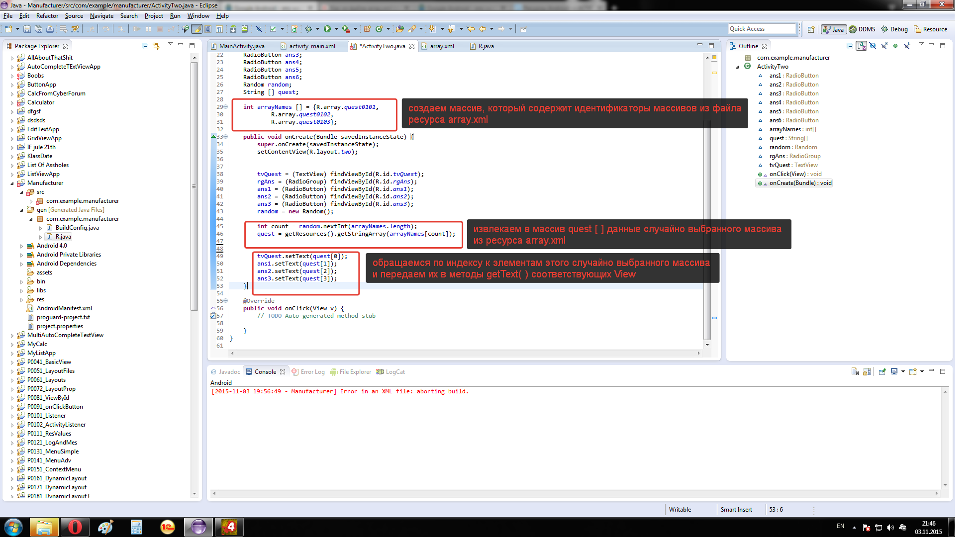
Task: Click the Open Perspective icon
Action: coord(811,29)
